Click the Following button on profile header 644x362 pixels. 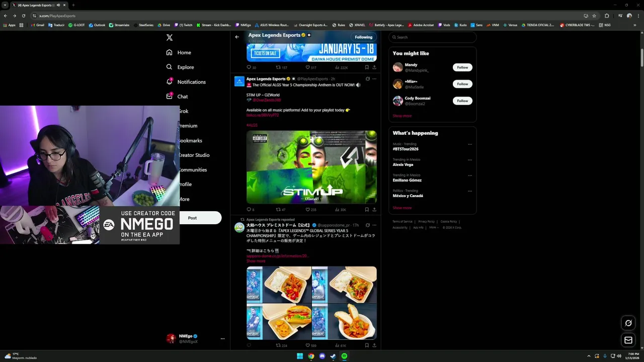[363, 37]
